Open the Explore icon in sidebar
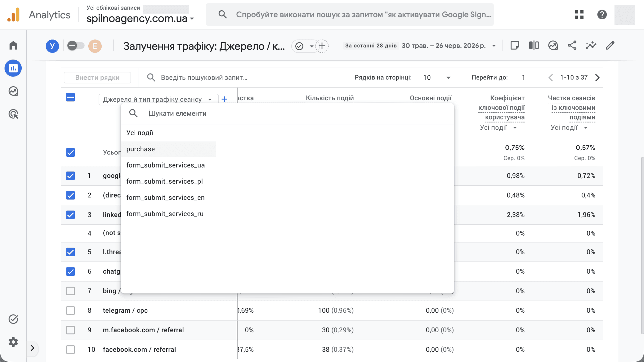This screenshot has height=362, width=644. [13, 91]
